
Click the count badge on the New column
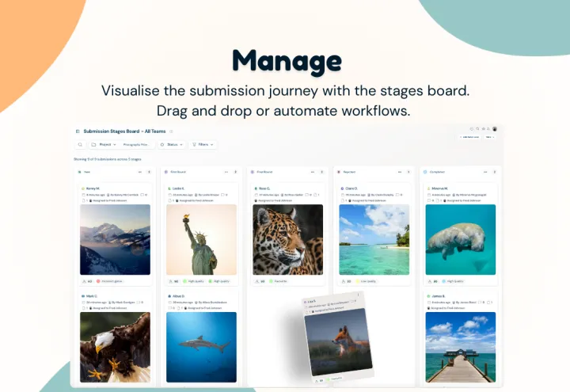click(x=149, y=172)
